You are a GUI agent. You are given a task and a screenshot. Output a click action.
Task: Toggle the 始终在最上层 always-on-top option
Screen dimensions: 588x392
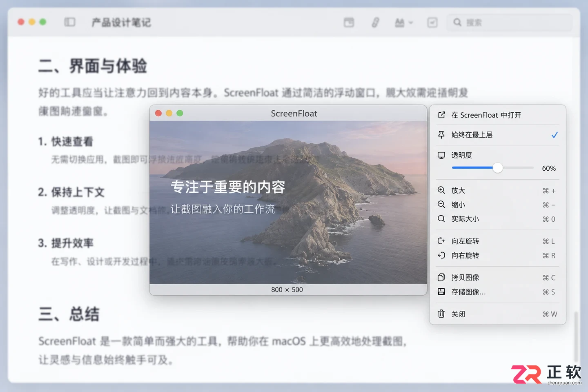click(x=498, y=135)
